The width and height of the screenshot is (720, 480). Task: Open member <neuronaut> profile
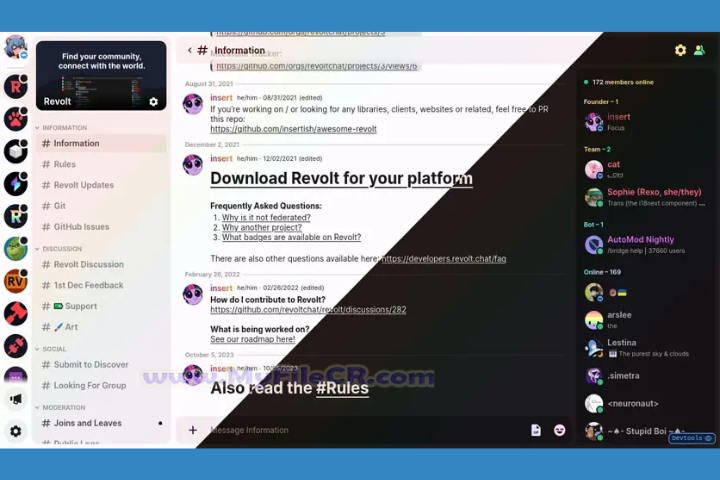pyautogui.click(x=645, y=403)
